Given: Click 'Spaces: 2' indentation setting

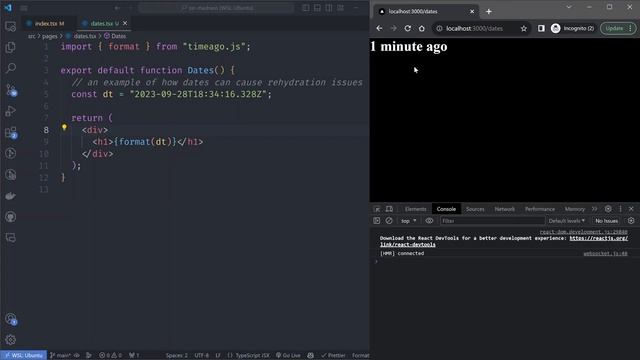Looking at the screenshot, I should point(176,356).
